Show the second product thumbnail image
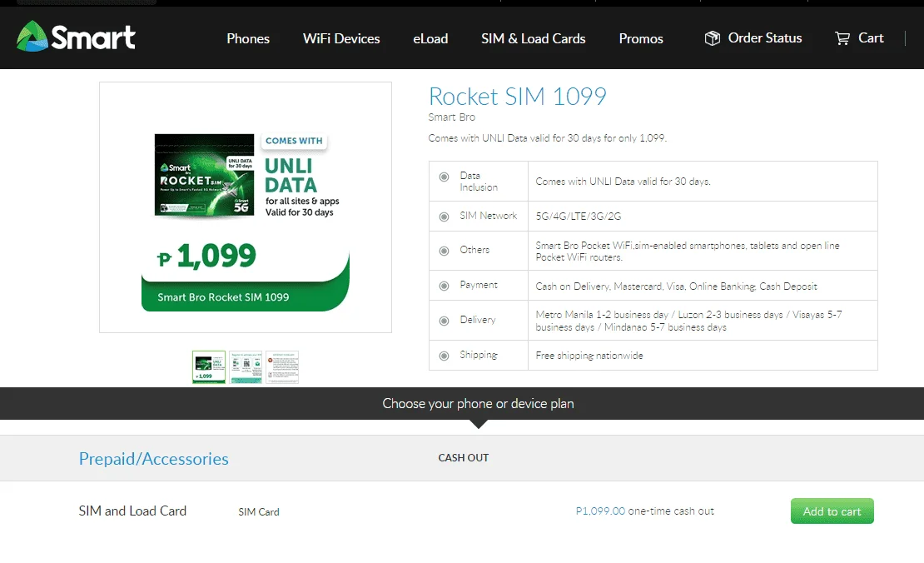Viewport: 924px width, 563px height. pyautogui.click(x=246, y=367)
